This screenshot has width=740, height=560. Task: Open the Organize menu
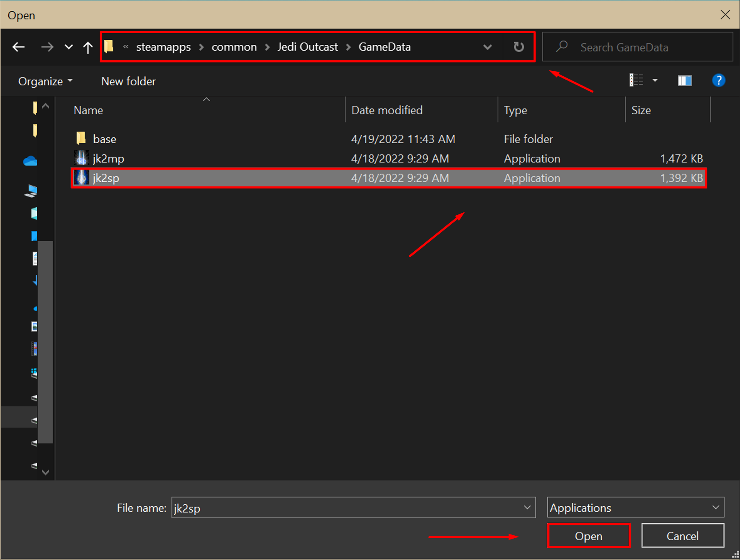tap(45, 81)
